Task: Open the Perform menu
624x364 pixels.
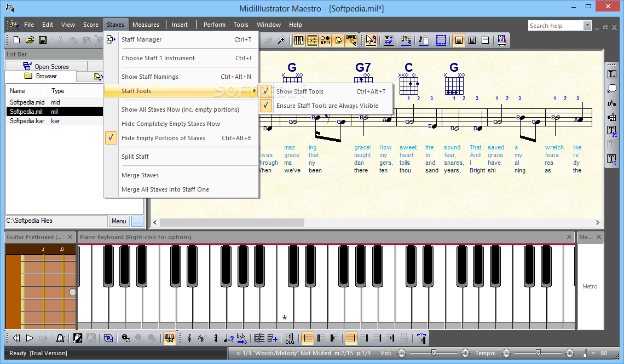Action: 215,25
